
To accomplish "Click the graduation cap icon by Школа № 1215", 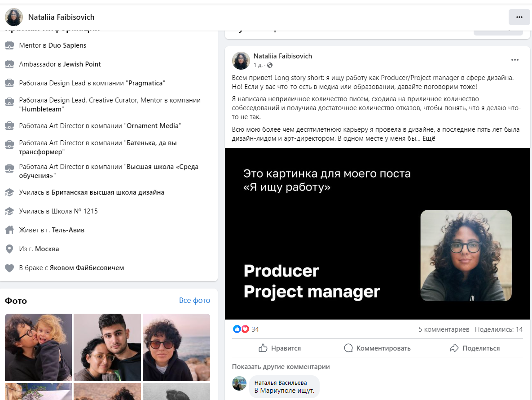I will pyautogui.click(x=9, y=211).
